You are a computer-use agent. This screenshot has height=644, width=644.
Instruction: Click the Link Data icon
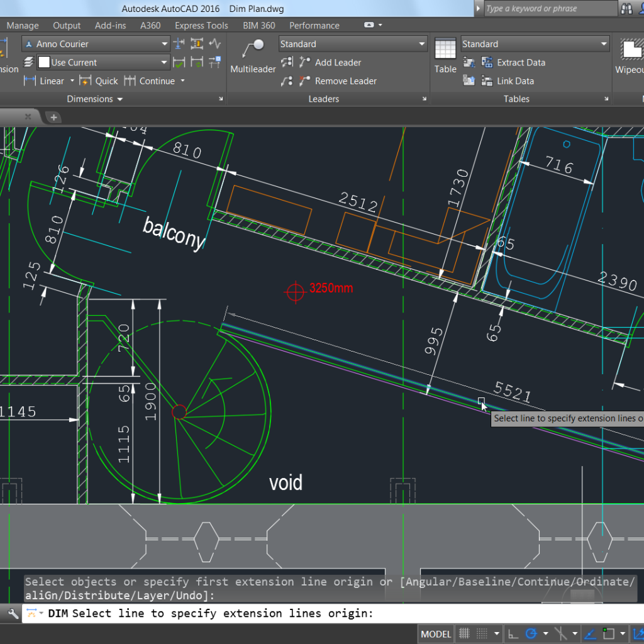[487, 81]
